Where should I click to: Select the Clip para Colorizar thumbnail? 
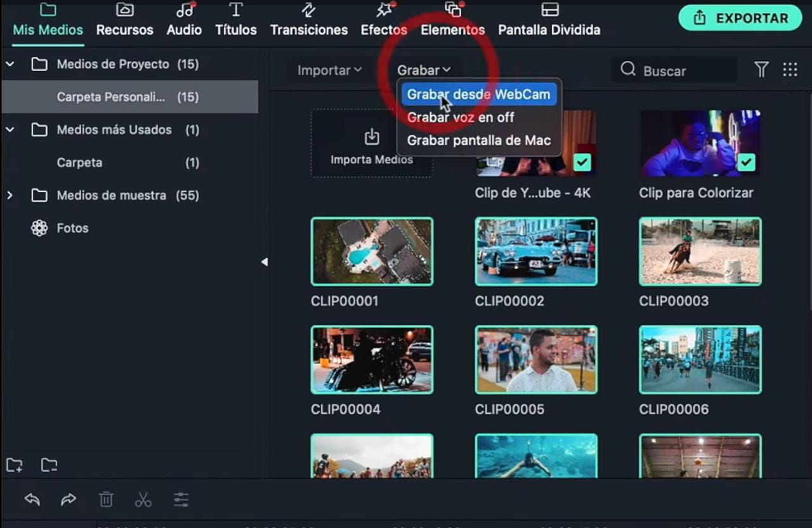click(x=700, y=143)
